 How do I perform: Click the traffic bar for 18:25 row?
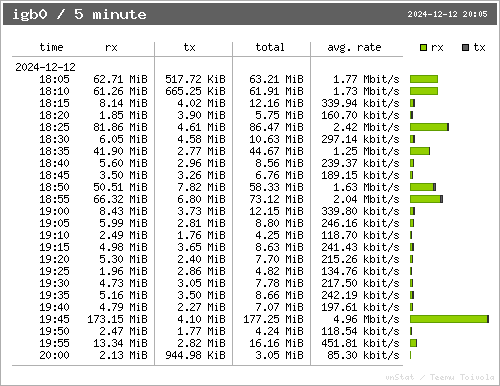[x=429, y=127]
